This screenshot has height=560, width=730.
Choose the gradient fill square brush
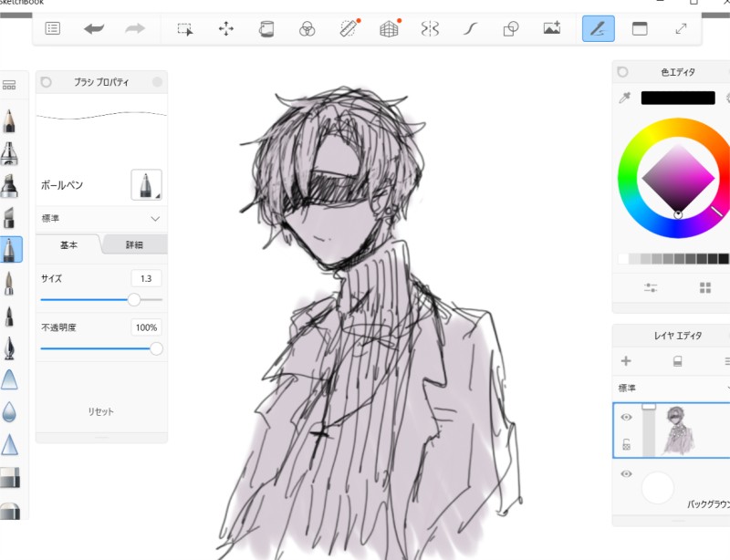[10, 477]
